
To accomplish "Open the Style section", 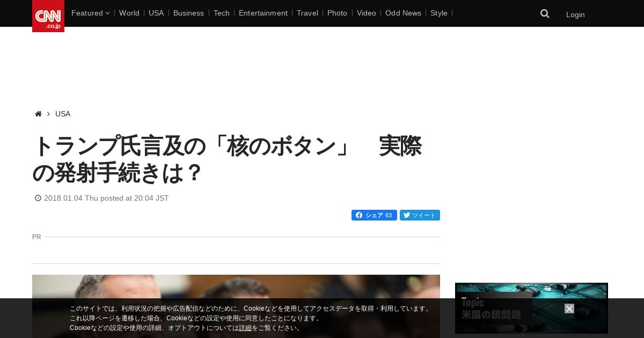I will pyautogui.click(x=439, y=13).
